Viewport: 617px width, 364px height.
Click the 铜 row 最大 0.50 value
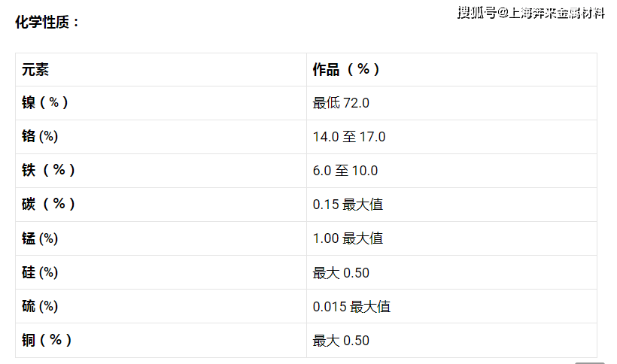(x=341, y=341)
